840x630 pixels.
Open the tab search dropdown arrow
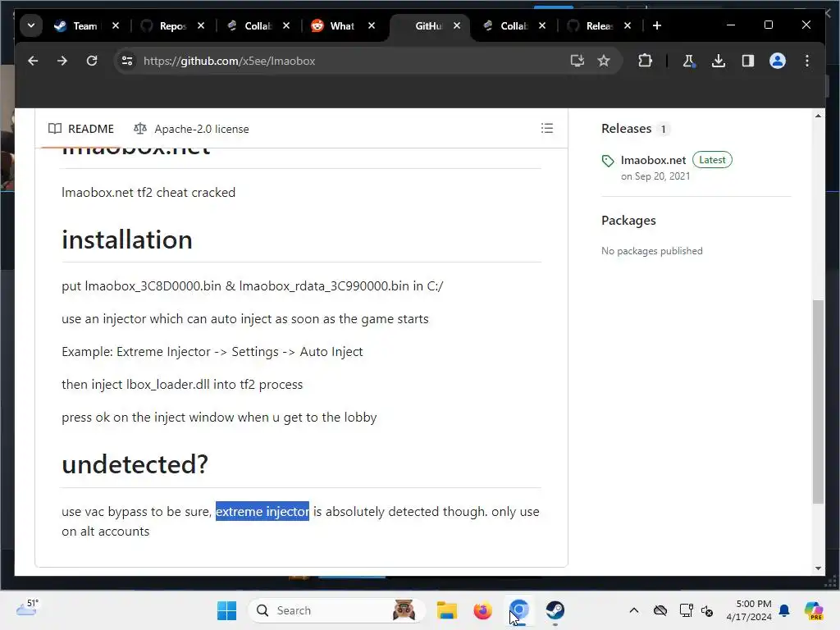click(31, 25)
